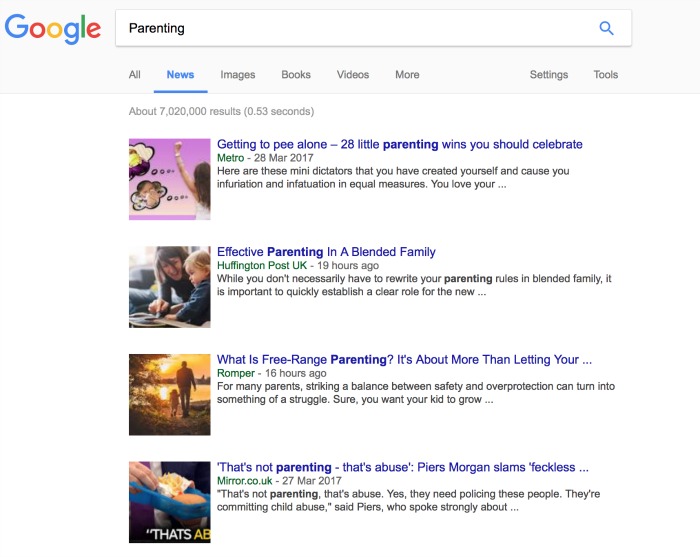Image resolution: width=700 pixels, height=557 pixels.
Task: Open the 'Getting to pee alone' article
Action: (x=400, y=145)
